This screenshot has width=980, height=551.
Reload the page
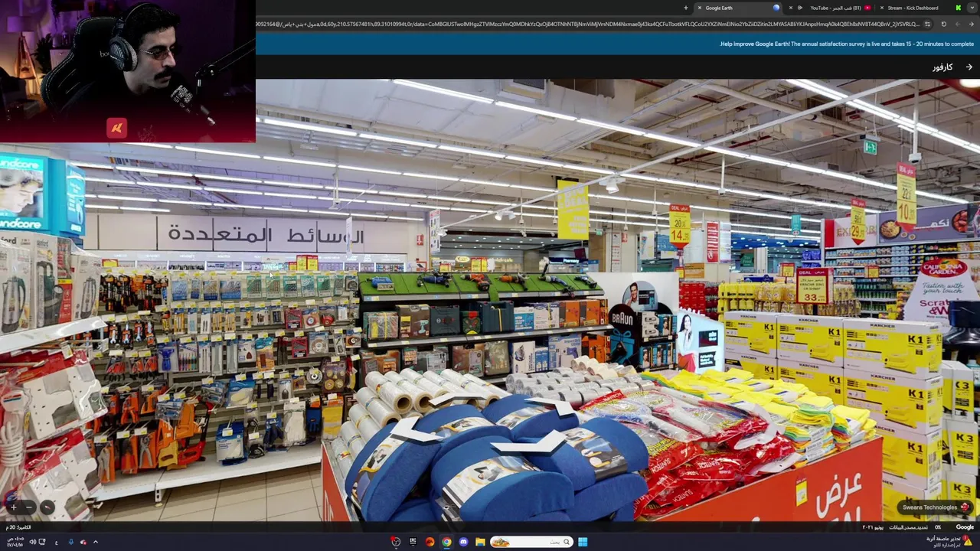pos(943,24)
